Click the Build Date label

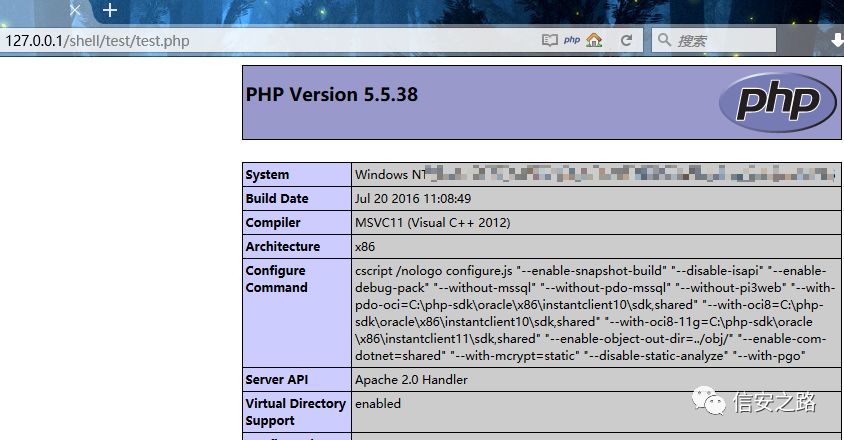click(277, 198)
